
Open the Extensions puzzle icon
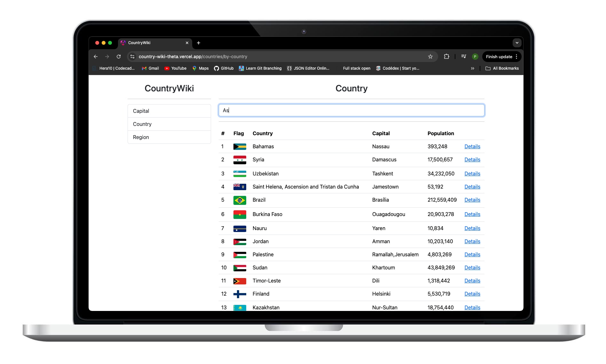click(x=446, y=57)
